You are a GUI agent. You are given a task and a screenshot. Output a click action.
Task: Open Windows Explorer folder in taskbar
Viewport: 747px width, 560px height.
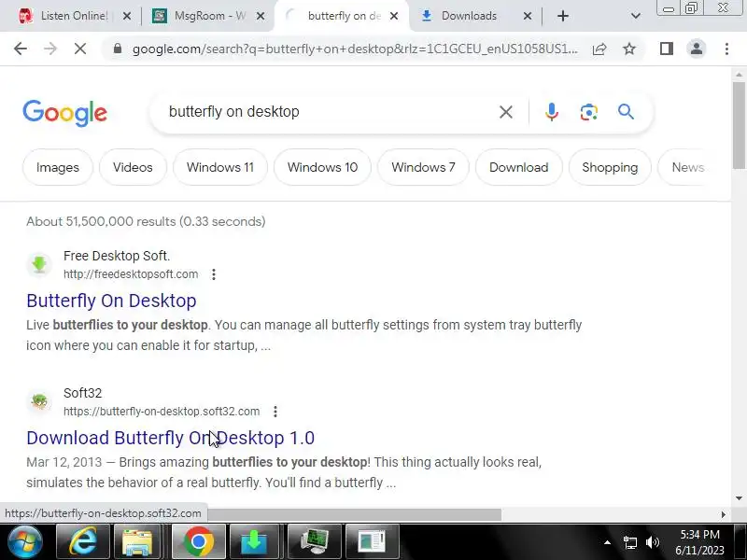(137, 542)
